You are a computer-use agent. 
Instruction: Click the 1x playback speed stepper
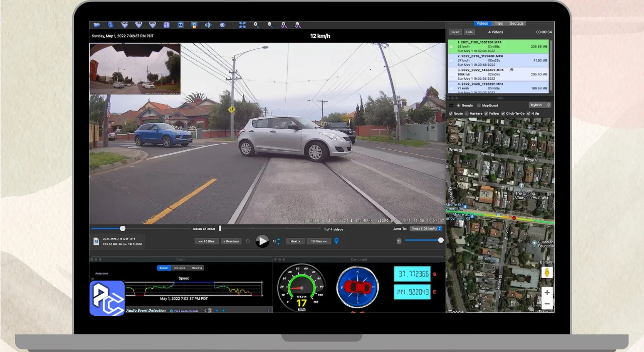pyautogui.click(x=279, y=241)
